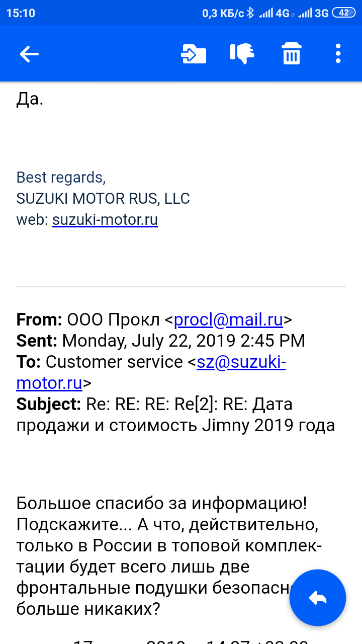The image size is (362, 644).
Task: Mark email as spam with thumbs-down
Action: 242,53
